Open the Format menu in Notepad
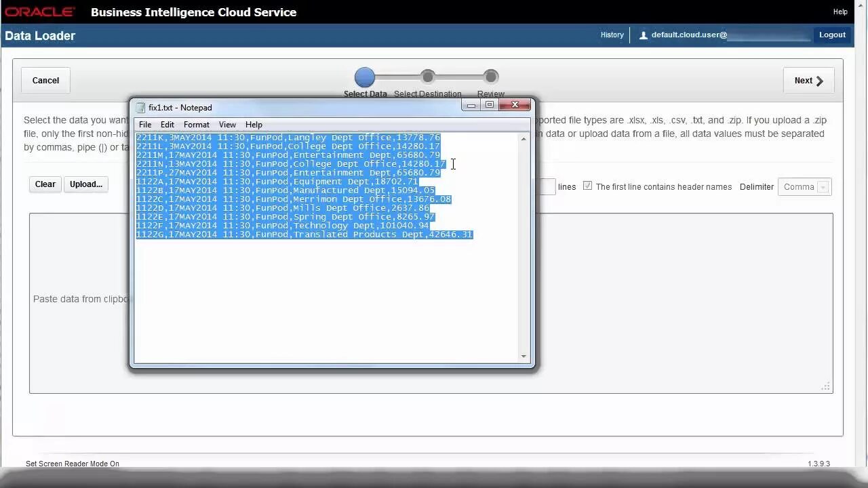The image size is (868, 488). point(196,125)
